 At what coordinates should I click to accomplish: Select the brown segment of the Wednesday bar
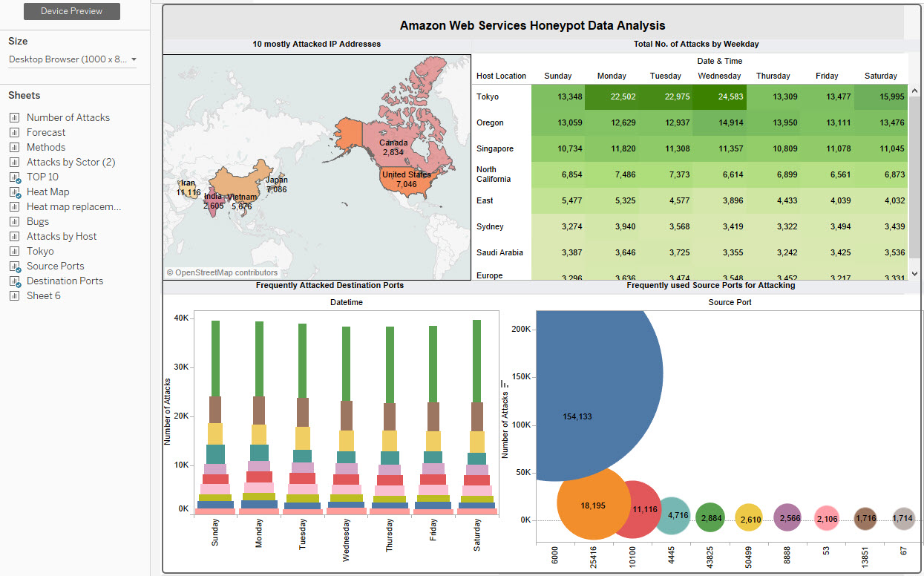click(347, 416)
